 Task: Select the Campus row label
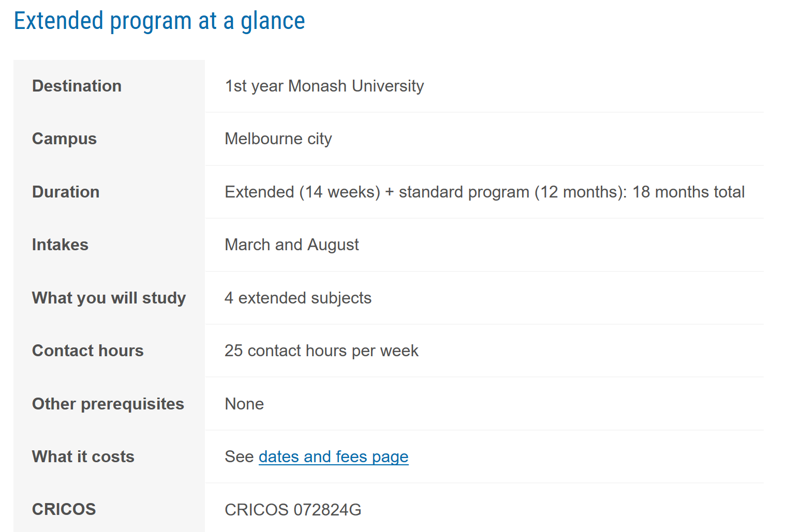64,139
